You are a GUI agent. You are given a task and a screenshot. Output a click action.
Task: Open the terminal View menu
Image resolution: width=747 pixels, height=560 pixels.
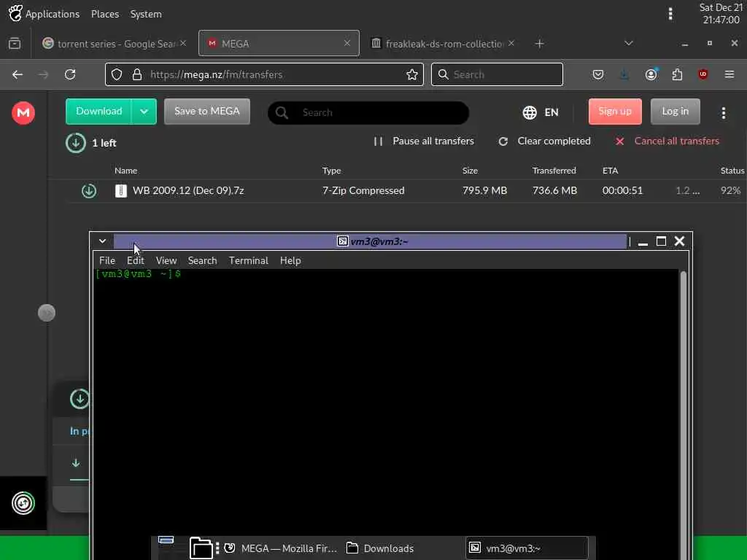[x=166, y=260]
